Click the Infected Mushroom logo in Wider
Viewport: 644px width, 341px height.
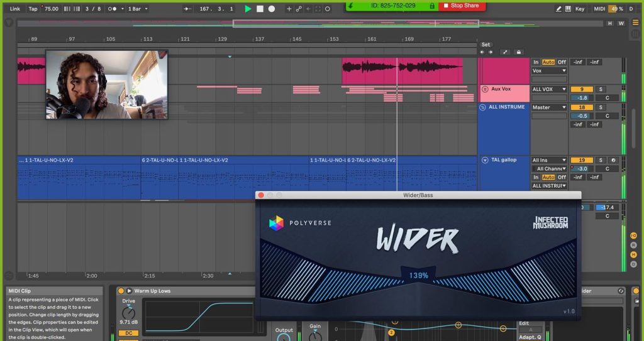550,222
